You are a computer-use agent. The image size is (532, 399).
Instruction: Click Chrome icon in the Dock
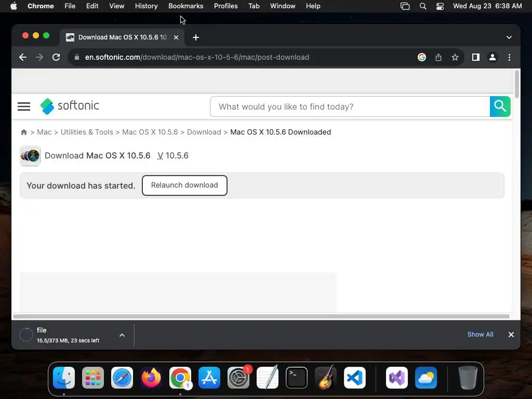[x=180, y=378]
